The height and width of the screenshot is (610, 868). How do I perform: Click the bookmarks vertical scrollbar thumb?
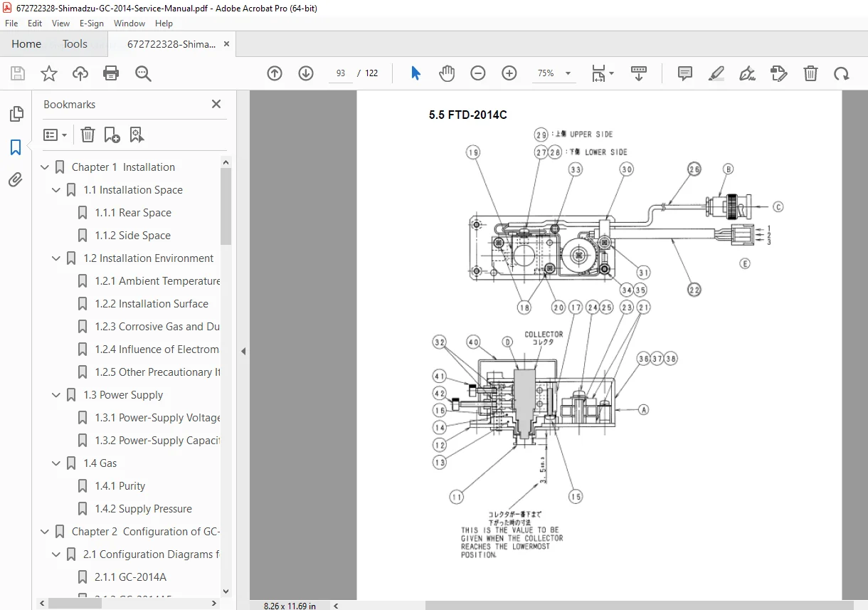pos(226,206)
